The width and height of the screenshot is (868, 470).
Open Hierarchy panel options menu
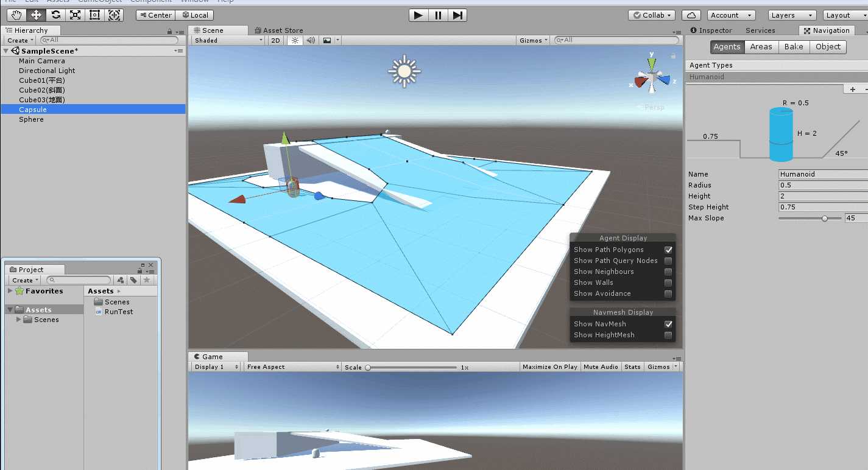click(179, 31)
